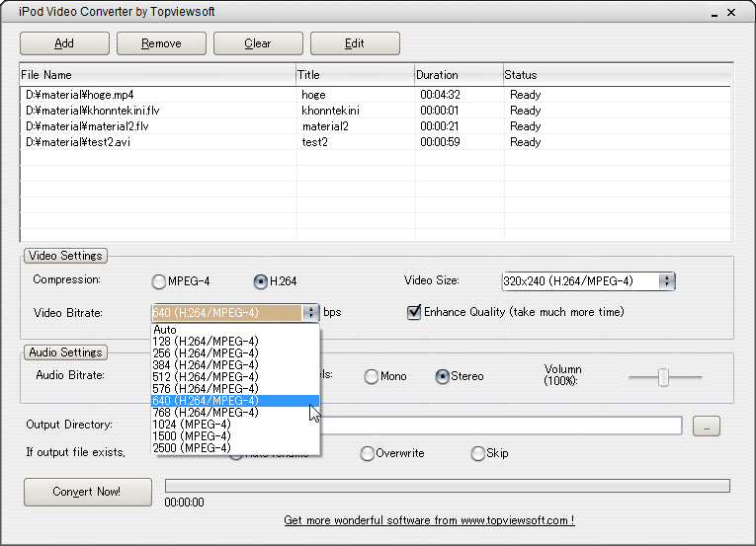This screenshot has height=546, width=756.
Task: Choose Auto in bitrate list
Action: (x=235, y=330)
